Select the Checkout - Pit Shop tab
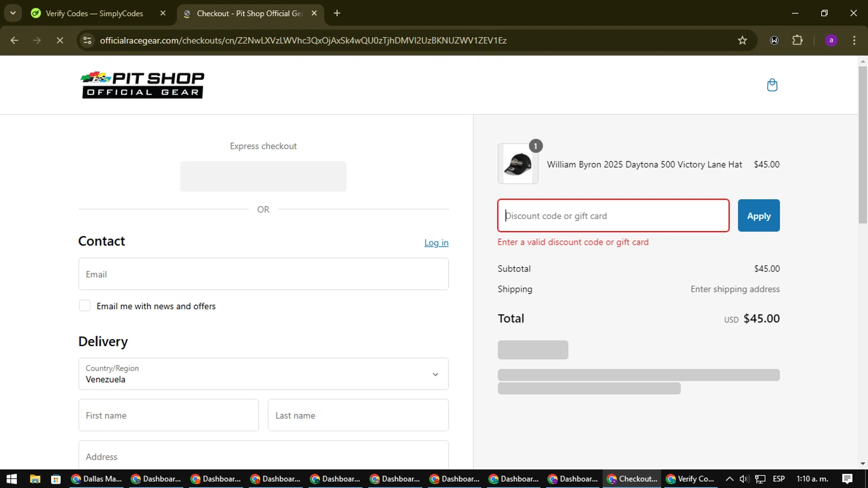868x488 pixels. [250, 13]
